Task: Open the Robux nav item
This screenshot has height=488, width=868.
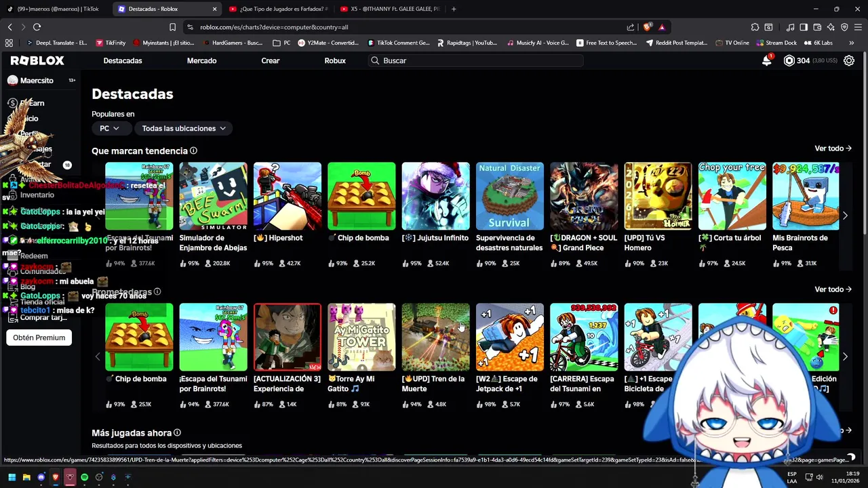Action: [x=335, y=60]
